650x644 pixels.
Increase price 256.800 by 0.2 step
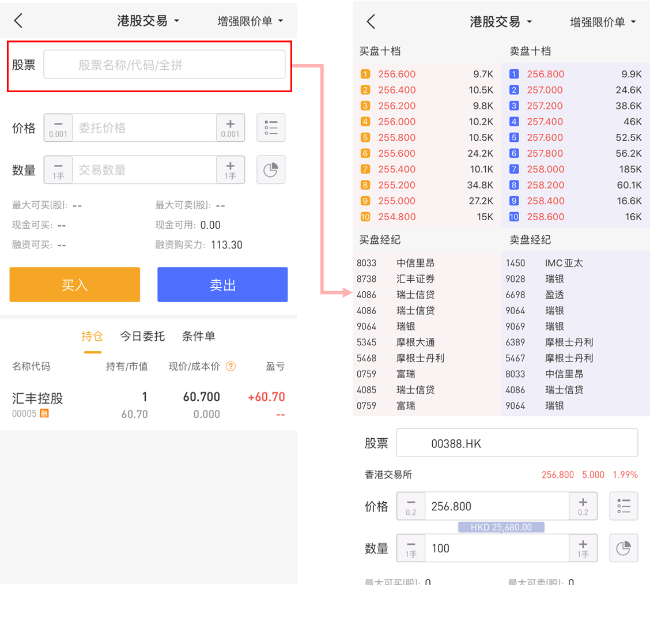pyautogui.click(x=583, y=506)
